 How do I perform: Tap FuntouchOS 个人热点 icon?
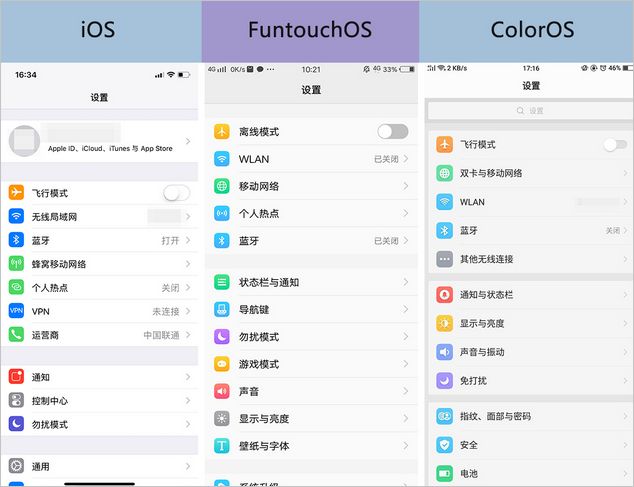(x=222, y=213)
